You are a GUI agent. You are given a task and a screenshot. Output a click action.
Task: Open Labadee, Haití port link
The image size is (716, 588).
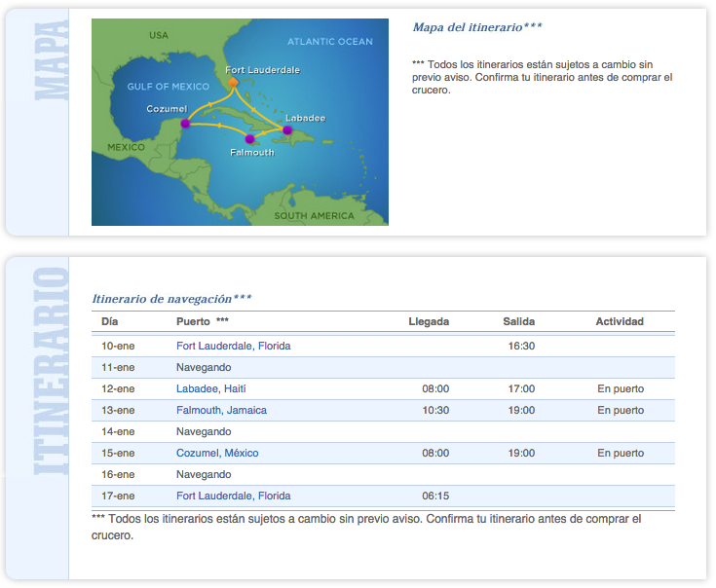(211, 388)
